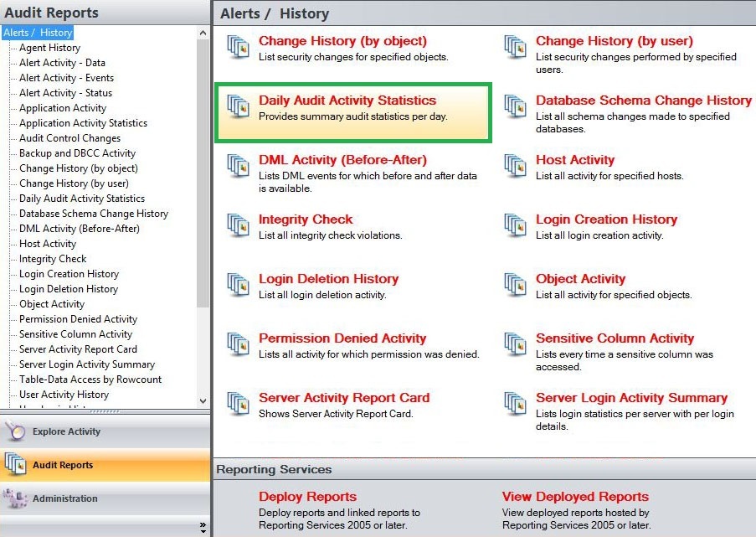The width and height of the screenshot is (756, 537).
Task: Select Alerts / History tree root
Action: pyautogui.click(x=38, y=33)
